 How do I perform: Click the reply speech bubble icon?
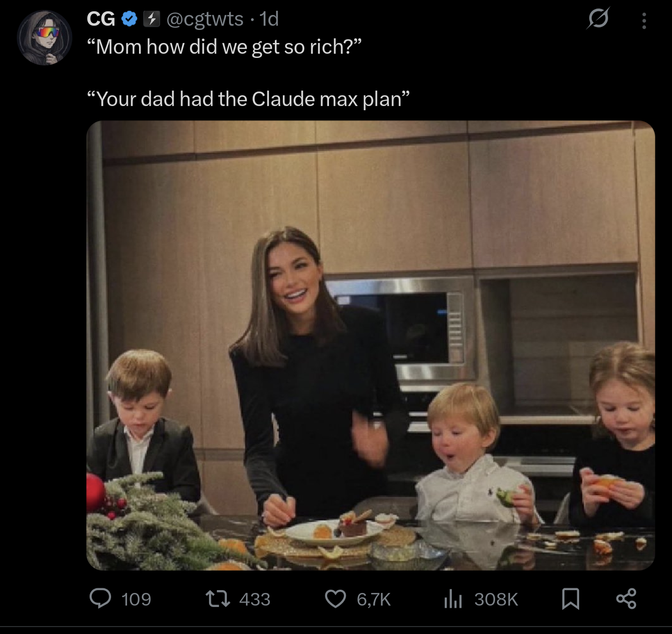(x=100, y=599)
